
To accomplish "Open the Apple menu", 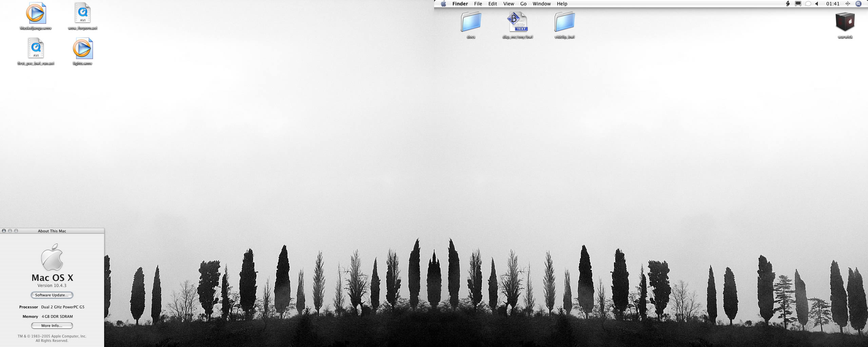I will coord(443,4).
